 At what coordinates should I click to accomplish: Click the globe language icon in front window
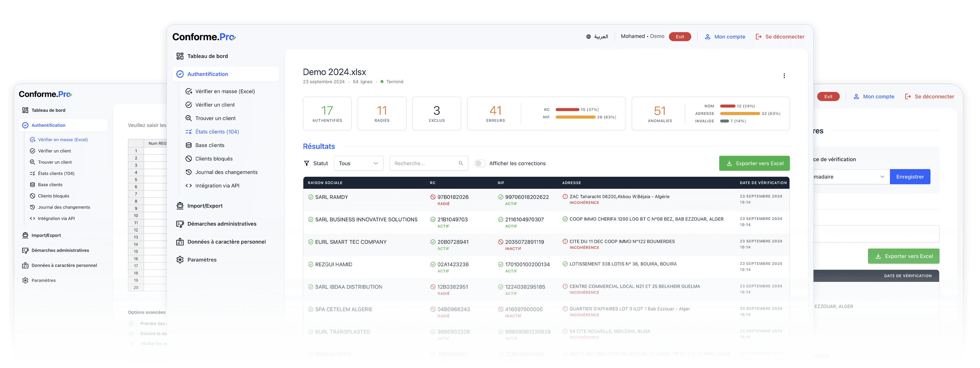click(589, 37)
